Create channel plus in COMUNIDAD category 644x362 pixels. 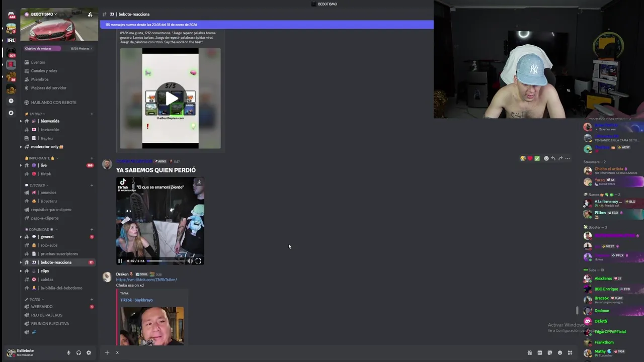click(92, 230)
